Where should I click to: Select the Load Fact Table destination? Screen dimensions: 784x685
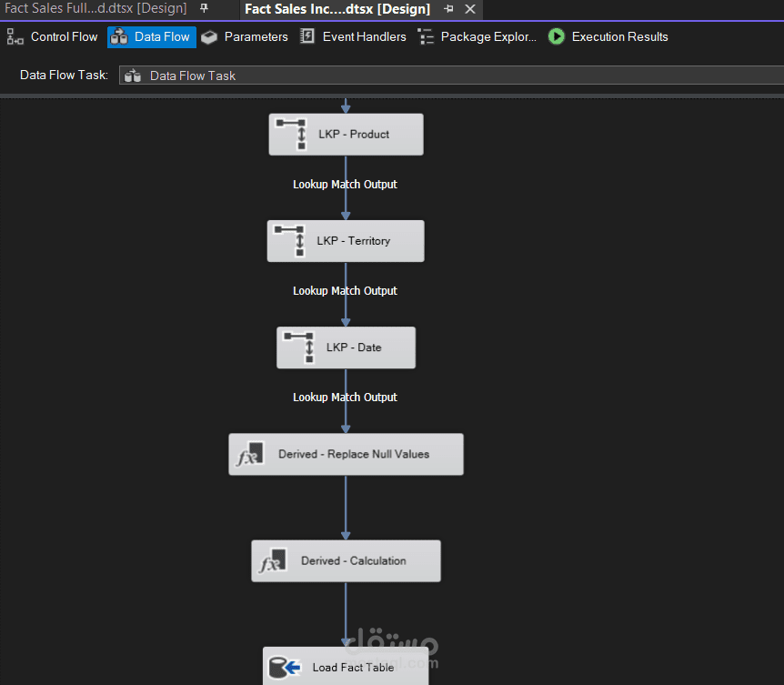[x=346, y=667]
